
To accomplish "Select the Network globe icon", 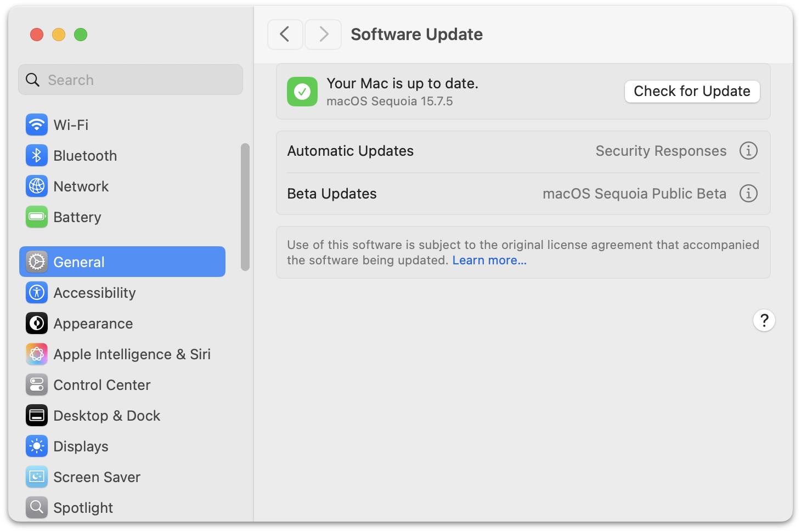I will click(37, 186).
